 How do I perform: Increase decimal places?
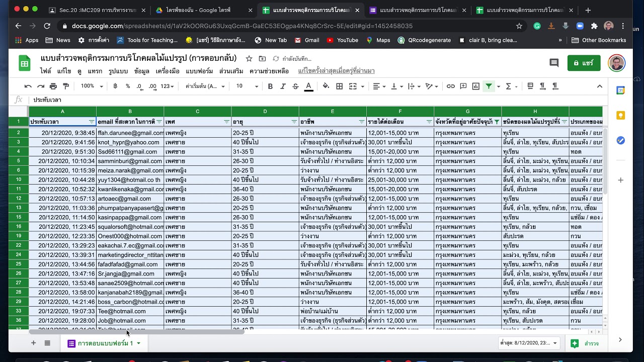[x=152, y=86]
